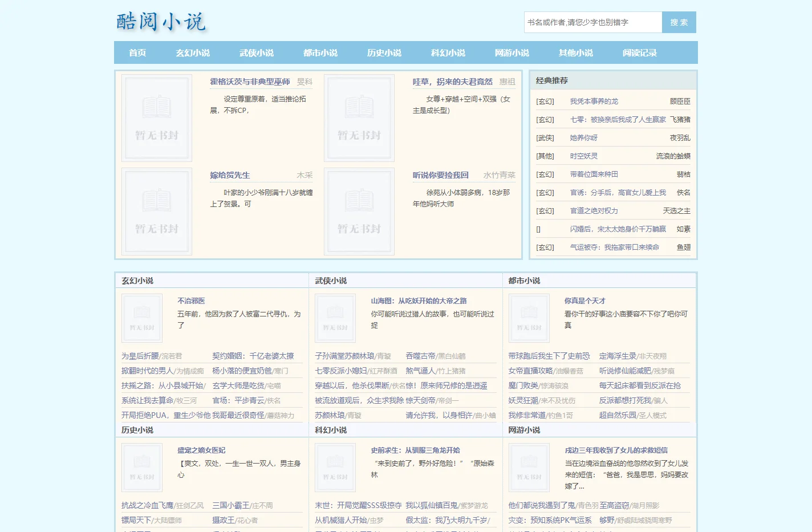The height and width of the screenshot is (532, 812).
Task: Open the 超自然乐园 book link
Action: coord(618,415)
